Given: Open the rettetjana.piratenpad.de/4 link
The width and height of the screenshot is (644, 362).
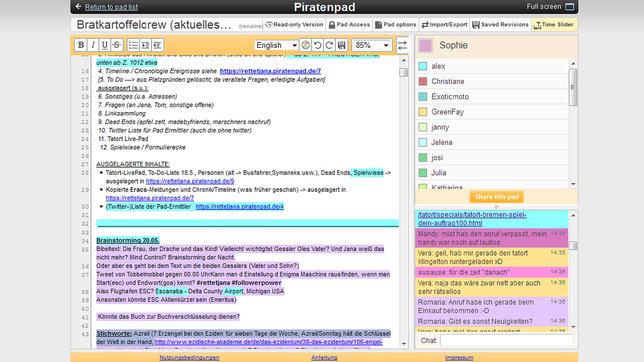Looking at the screenshot, I should (x=239, y=207).
